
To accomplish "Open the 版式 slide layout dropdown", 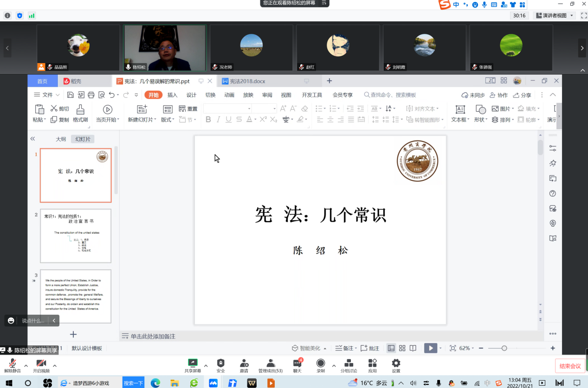I will click(x=167, y=113).
